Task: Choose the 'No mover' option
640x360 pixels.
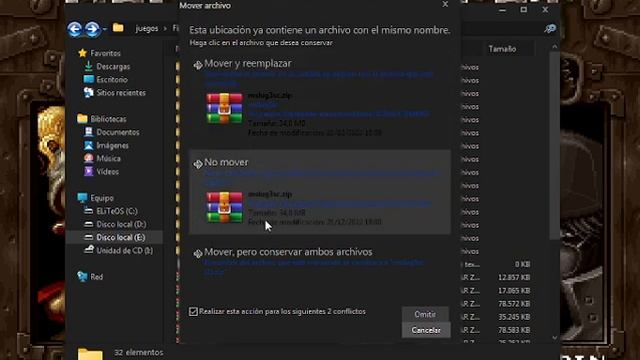Action: [320, 192]
